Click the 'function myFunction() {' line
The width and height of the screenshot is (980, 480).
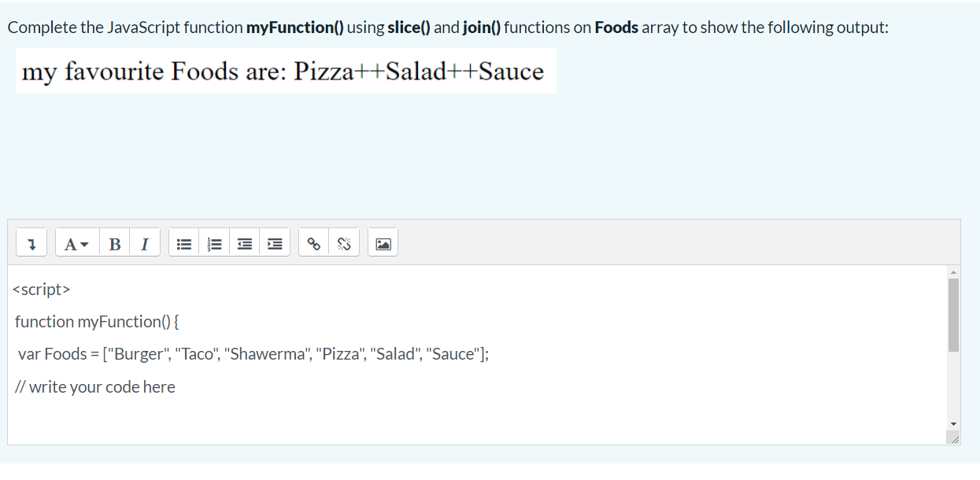pyautogui.click(x=97, y=321)
